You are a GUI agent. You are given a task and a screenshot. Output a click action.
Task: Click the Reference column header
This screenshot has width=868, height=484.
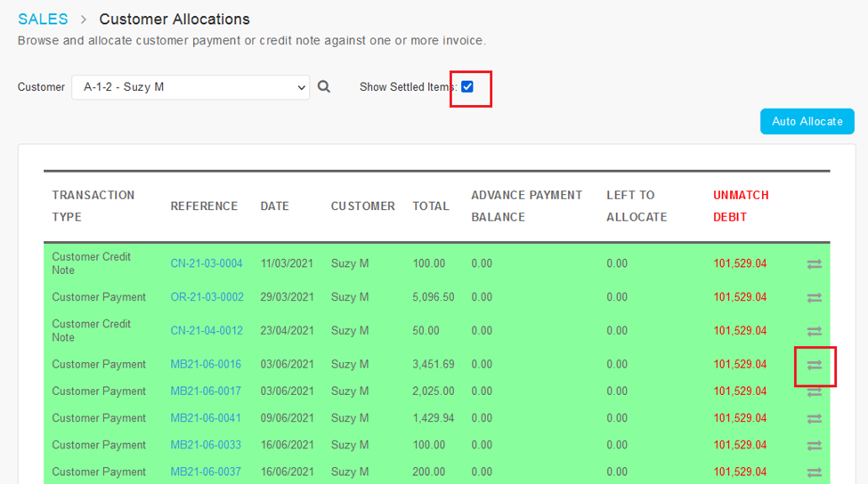(x=204, y=206)
